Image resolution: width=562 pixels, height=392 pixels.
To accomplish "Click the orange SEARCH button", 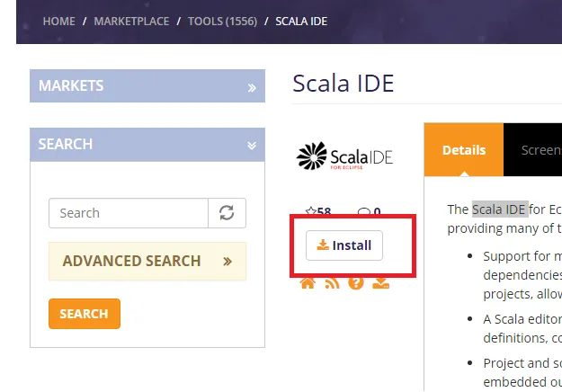I will coord(85,314).
